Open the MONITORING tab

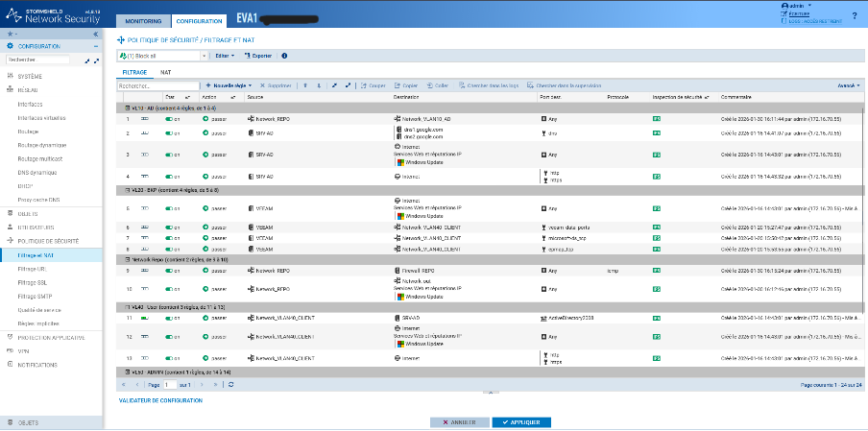pos(143,21)
